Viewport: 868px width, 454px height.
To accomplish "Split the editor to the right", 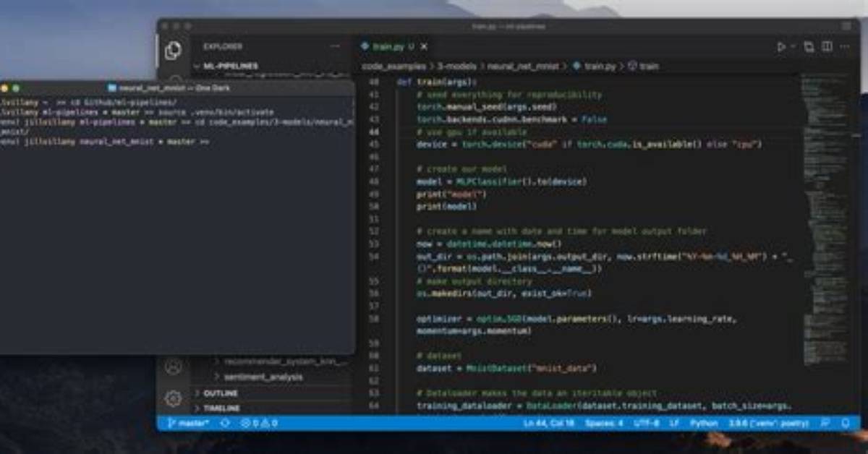I will [x=827, y=47].
